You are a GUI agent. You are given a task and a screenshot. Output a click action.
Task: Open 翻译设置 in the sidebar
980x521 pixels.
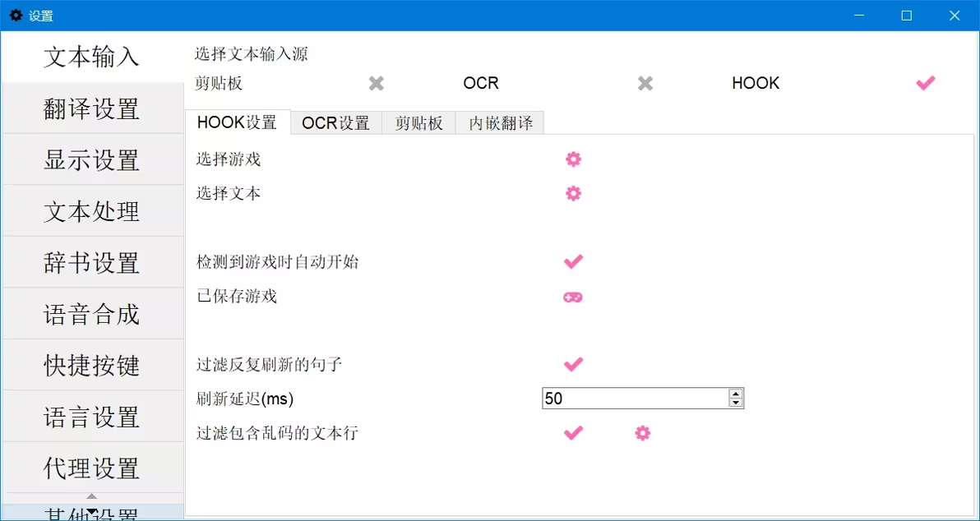[x=92, y=108]
